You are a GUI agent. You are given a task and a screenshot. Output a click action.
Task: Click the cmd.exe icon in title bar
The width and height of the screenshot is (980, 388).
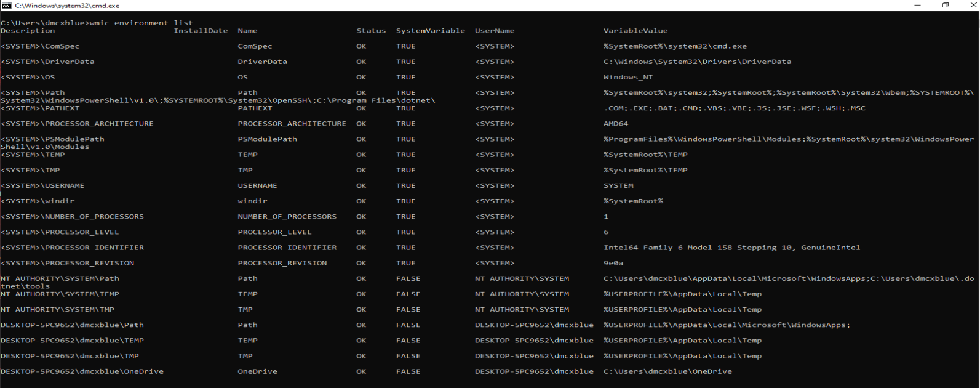7,6
